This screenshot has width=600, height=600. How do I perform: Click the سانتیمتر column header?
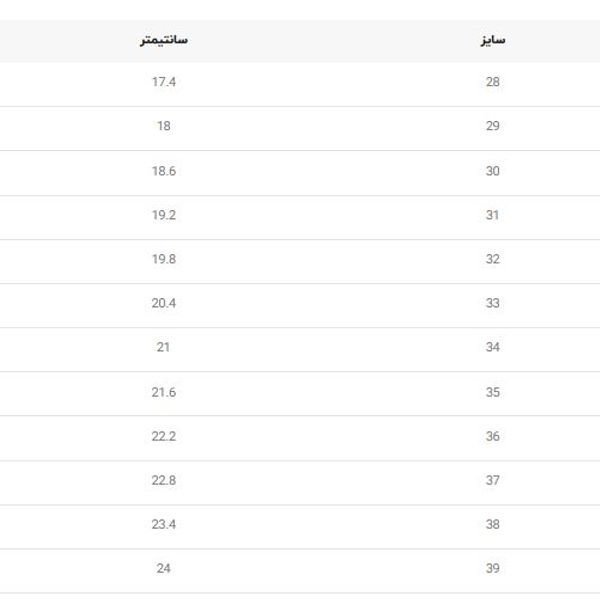pyautogui.click(x=164, y=40)
